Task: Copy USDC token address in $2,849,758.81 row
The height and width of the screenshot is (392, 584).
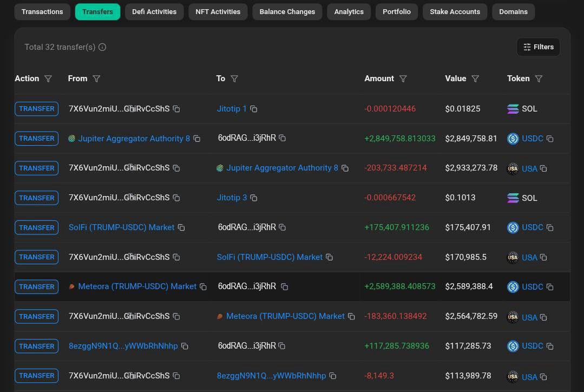Action: point(550,139)
